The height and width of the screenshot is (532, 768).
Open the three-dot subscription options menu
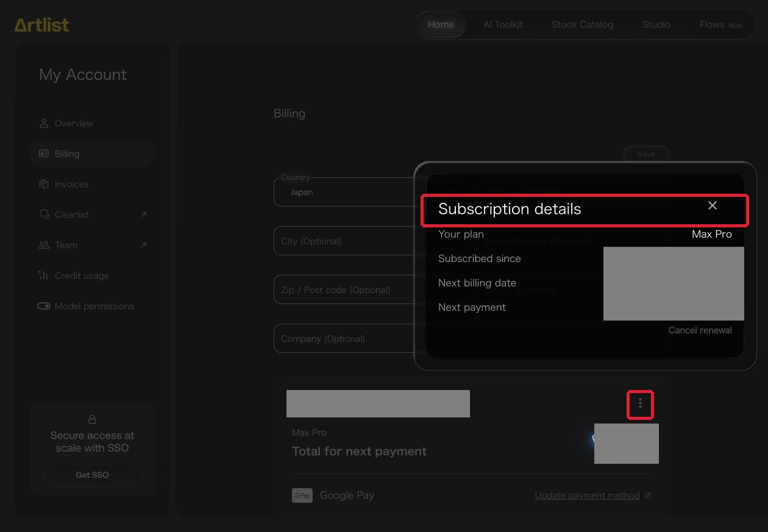click(640, 403)
